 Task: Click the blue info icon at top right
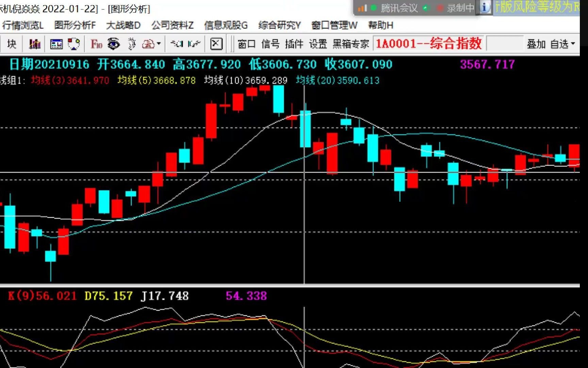click(485, 7)
